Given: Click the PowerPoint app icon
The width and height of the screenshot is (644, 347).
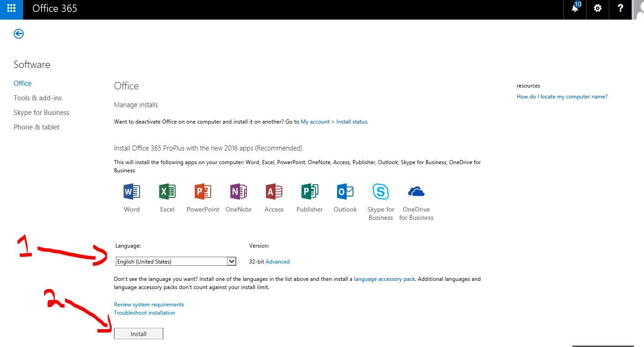Looking at the screenshot, I should (x=203, y=192).
